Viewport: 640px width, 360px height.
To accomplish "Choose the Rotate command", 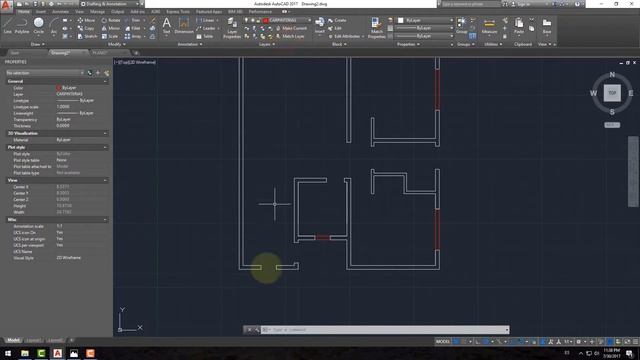I will [111, 20].
